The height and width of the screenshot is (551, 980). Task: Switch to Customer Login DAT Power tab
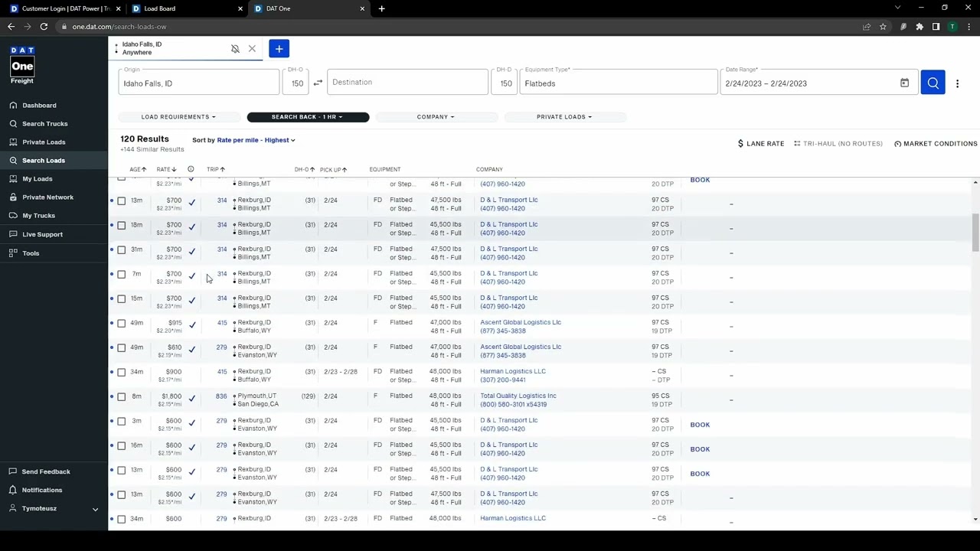(x=64, y=8)
